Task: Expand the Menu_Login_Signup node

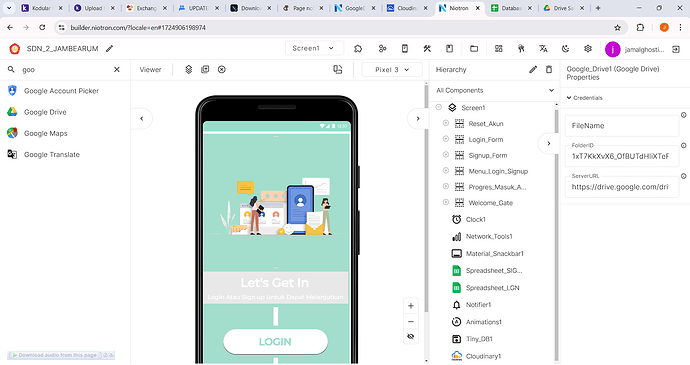Action: pyautogui.click(x=445, y=170)
